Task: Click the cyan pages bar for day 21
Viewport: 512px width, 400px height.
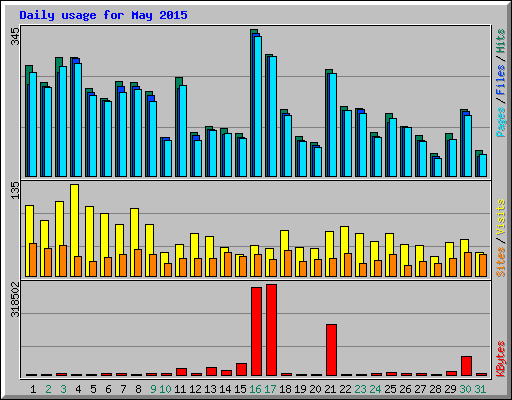Action: click(333, 125)
